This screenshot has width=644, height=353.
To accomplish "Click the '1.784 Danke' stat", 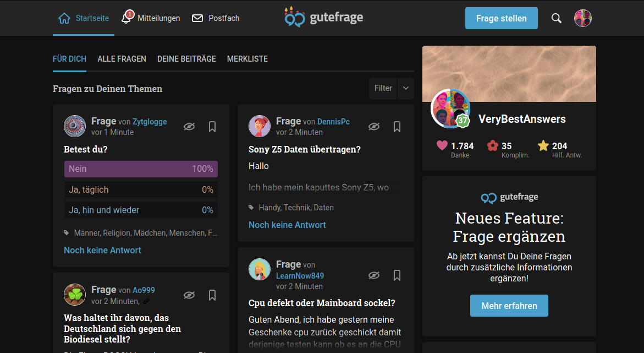I will [x=455, y=149].
